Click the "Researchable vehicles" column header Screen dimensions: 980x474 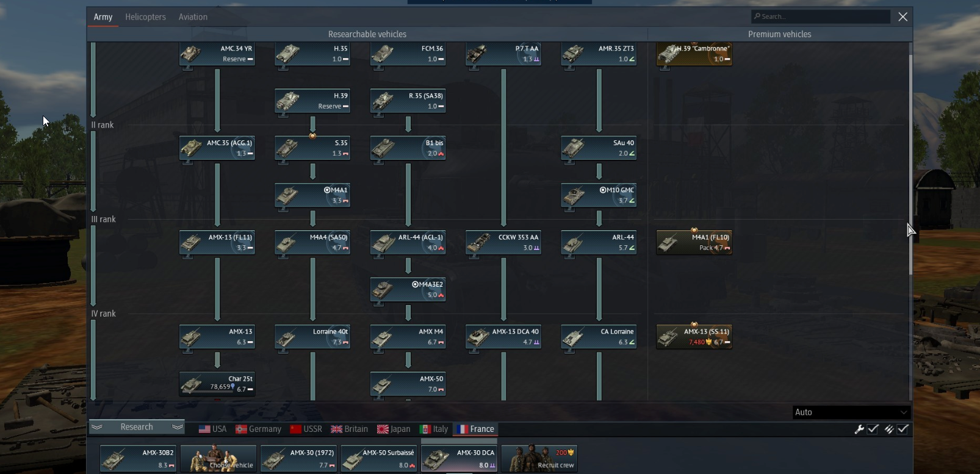point(367,34)
